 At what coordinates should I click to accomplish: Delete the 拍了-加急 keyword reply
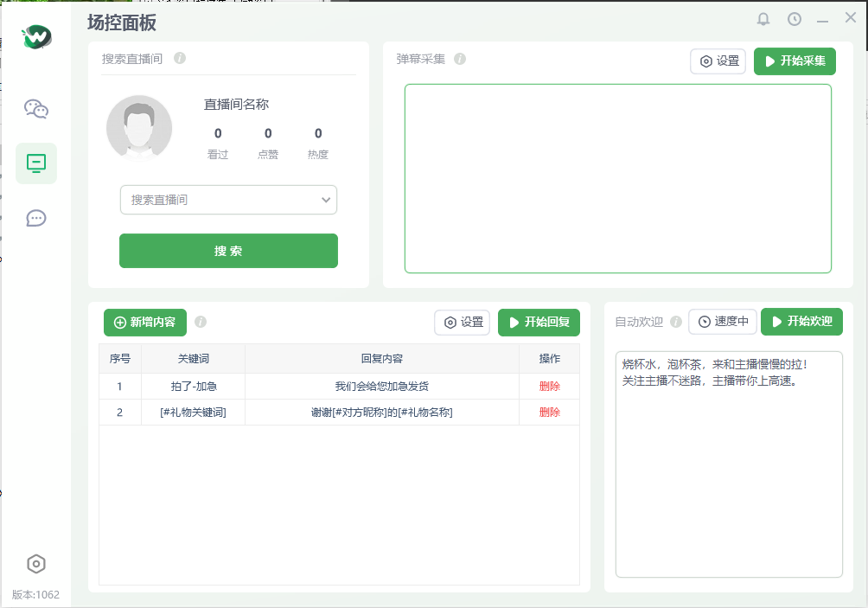point(550,387)
